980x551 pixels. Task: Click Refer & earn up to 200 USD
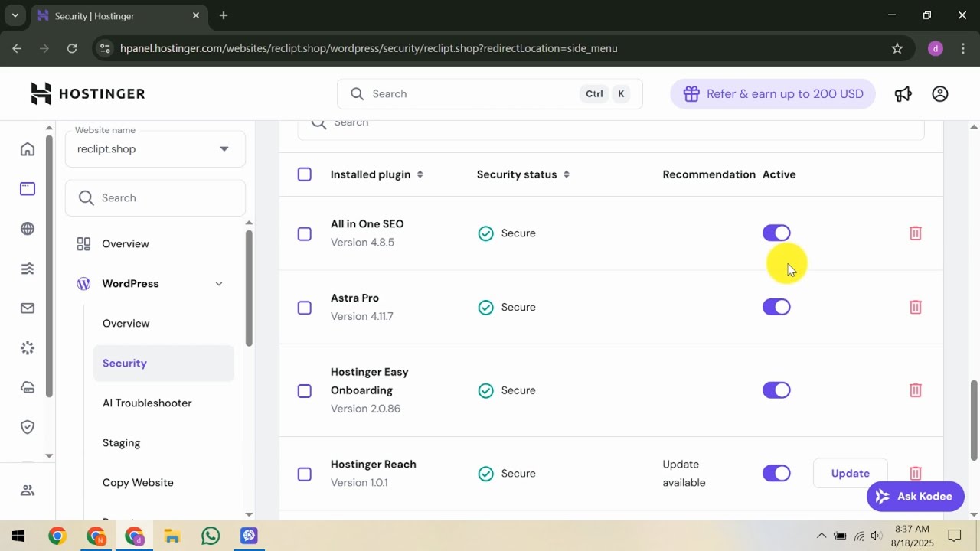click(x=773, y=94)
